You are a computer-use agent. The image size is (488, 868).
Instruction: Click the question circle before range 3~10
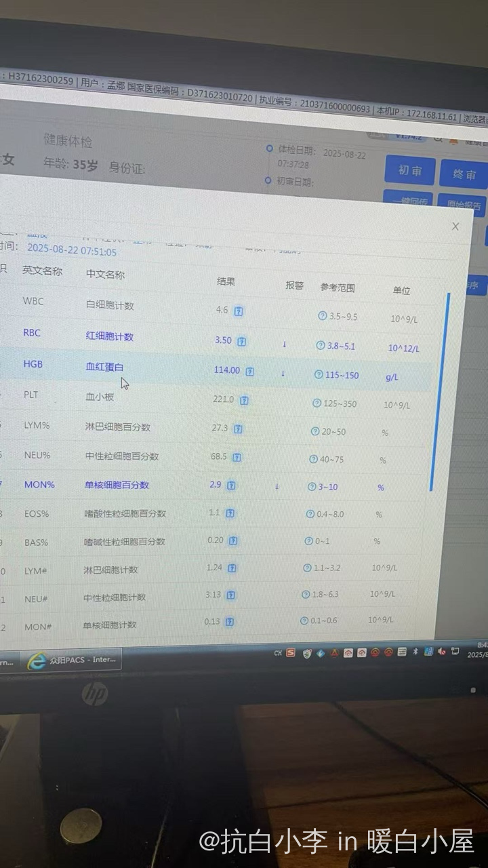[x=311, y=487]
